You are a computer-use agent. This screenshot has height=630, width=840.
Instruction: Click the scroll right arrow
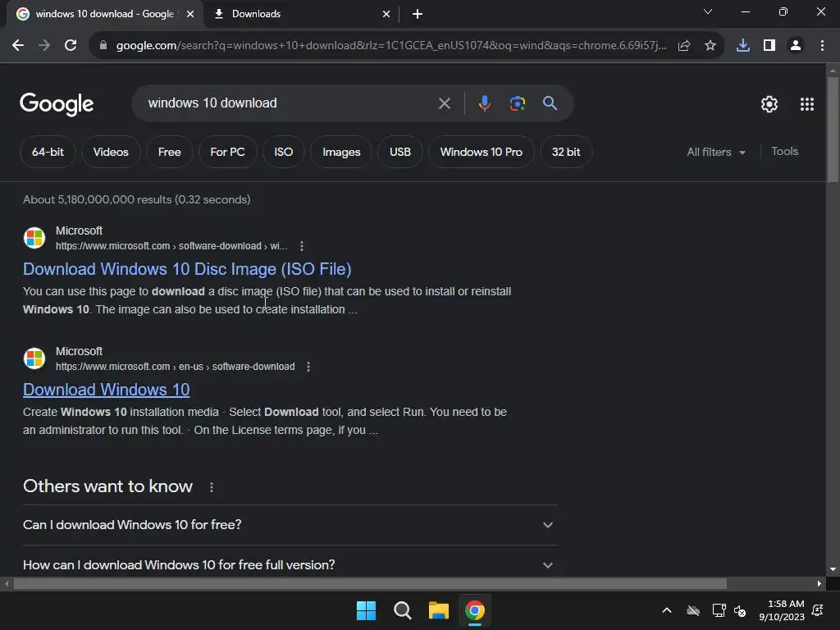(819, 583)
